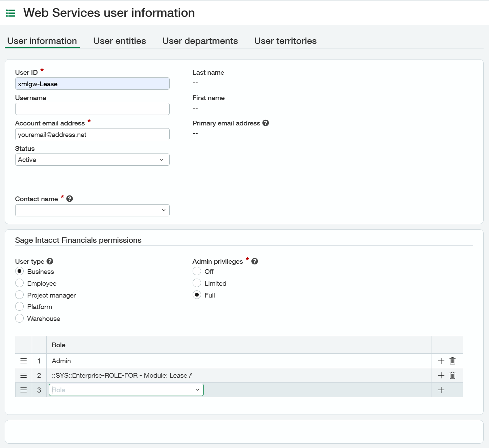This screenshot has width=489, height=448.
Task: Add a row after the Lease role
Action: click(x=441, y=375)
